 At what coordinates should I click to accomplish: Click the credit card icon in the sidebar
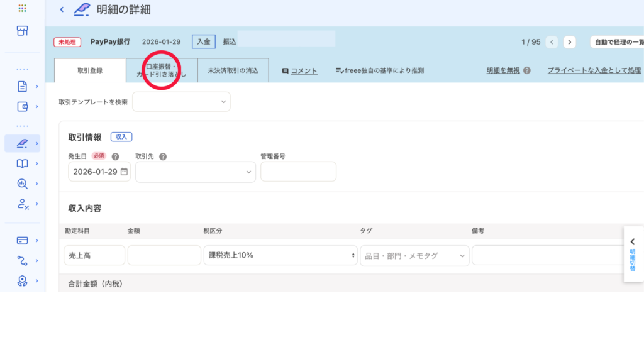click(x=23, y=240)
